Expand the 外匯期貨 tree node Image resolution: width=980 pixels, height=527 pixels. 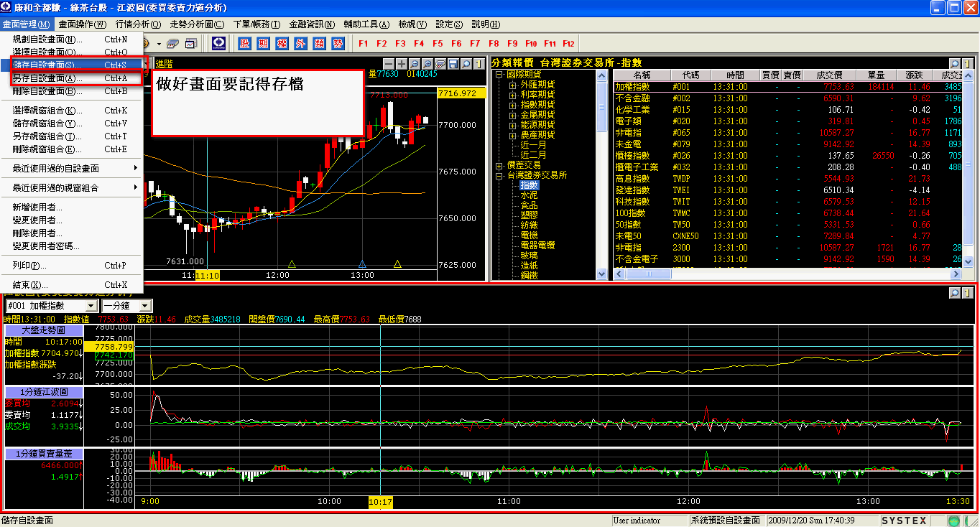click(x=513, y=85)
